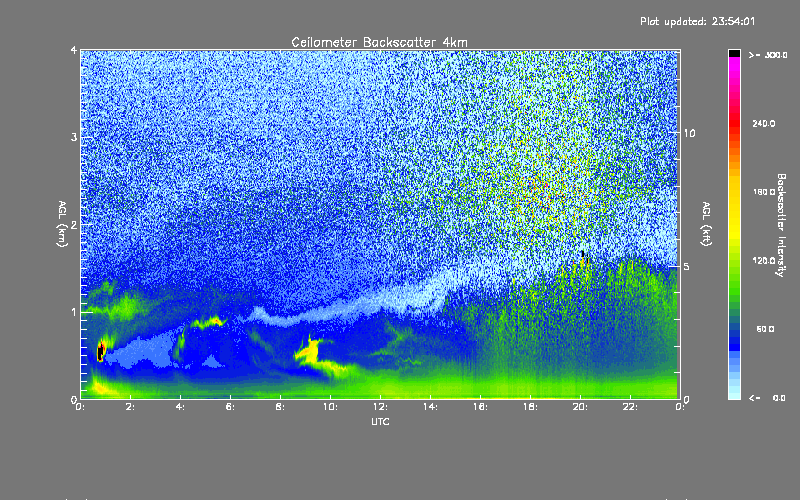Click the '6:' UTC time tick

[x=230, y=407]
